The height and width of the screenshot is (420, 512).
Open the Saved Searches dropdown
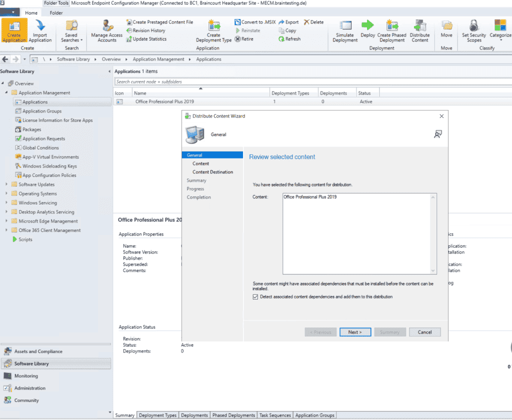pos(71,30)
